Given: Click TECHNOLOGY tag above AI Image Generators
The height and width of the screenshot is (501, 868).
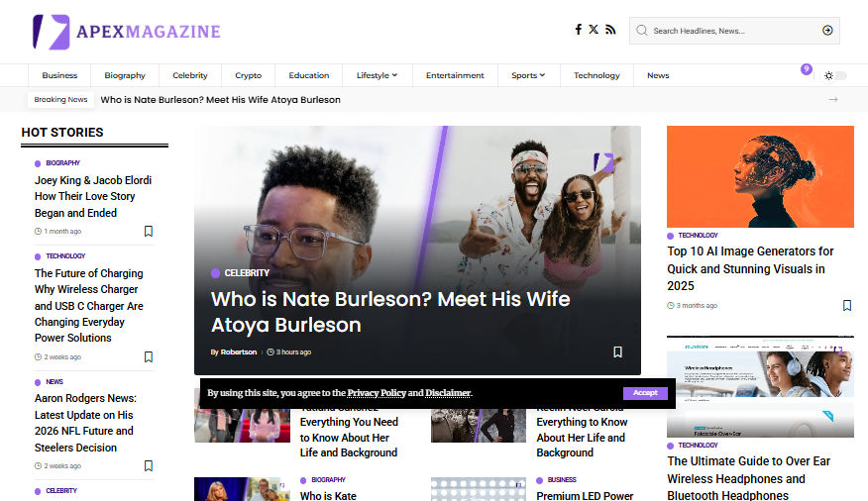Looking at the screenshot, I should [x=698, y=236].
